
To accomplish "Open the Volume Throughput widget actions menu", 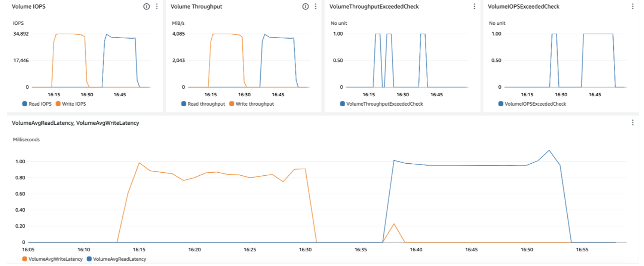I will 316,6.
